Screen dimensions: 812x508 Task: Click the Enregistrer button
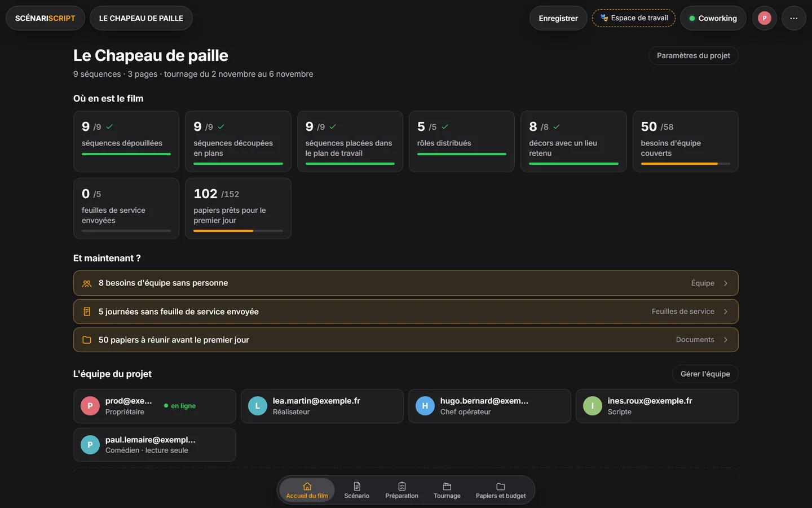click(558, 18)
